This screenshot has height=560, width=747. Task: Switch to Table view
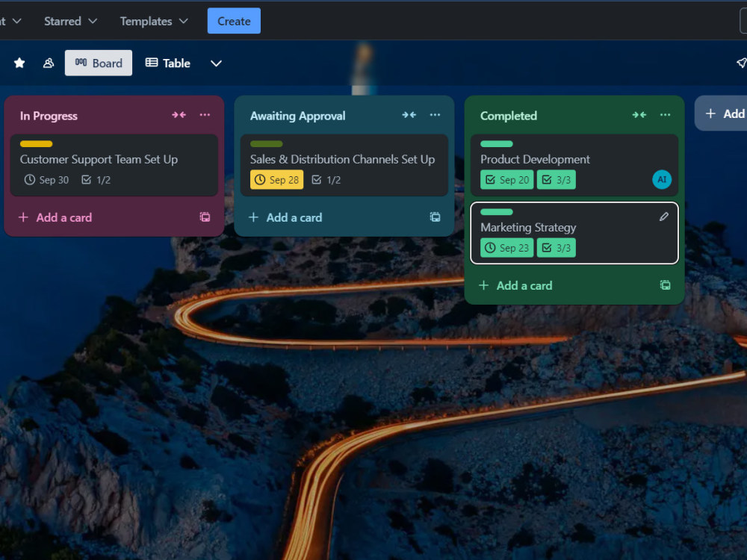pyautogui.click(x=168, y=63)
